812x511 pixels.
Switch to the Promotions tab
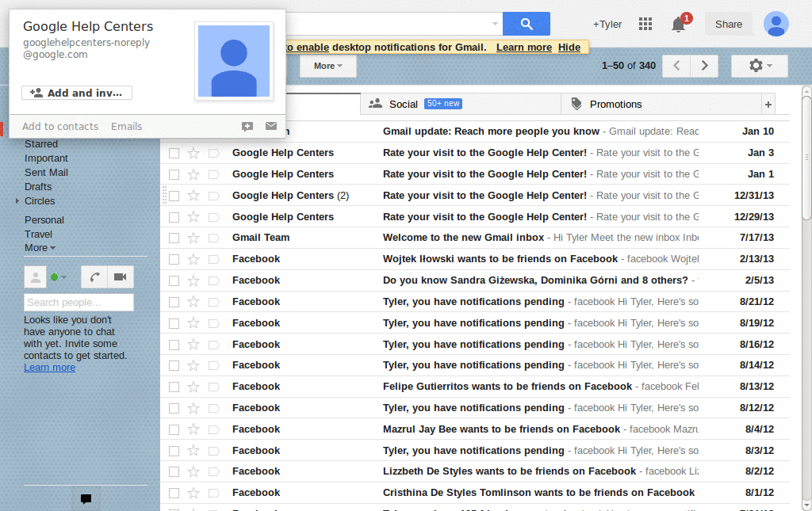[661, 104]
